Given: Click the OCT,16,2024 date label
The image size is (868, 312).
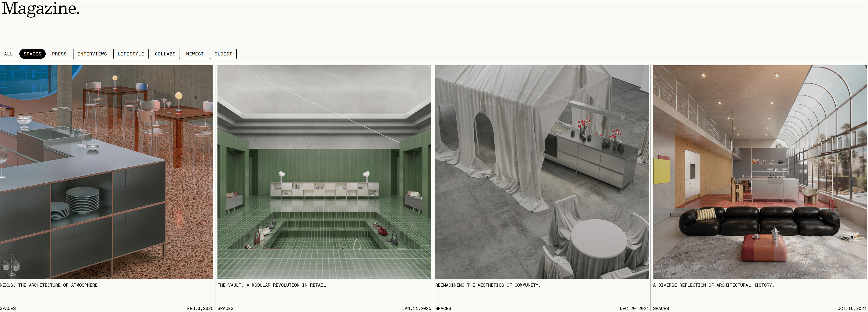Looking at the screenshot, I should 852,308.
